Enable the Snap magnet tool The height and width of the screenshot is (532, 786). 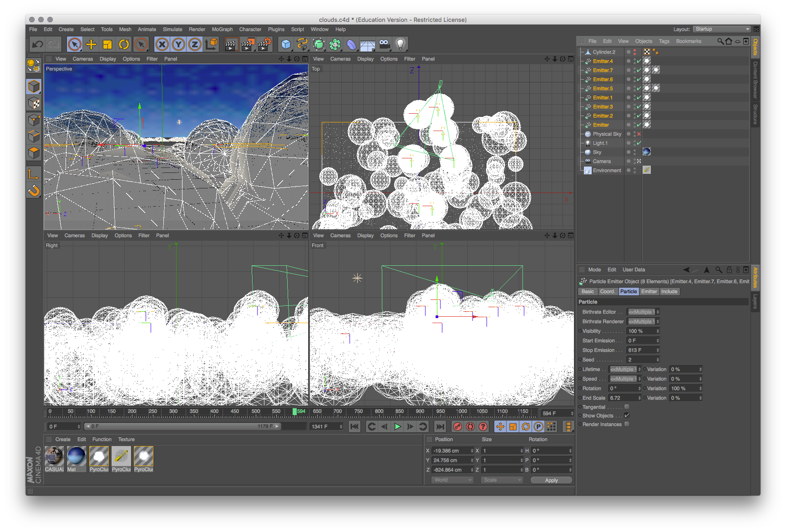coord(34,190)
